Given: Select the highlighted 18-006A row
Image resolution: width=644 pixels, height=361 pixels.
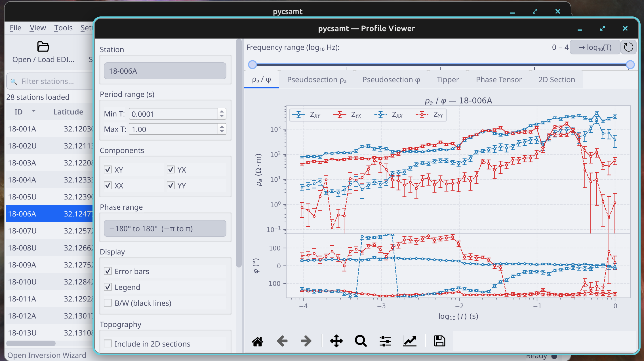Looking at the screenshot, I should (50, 214).
